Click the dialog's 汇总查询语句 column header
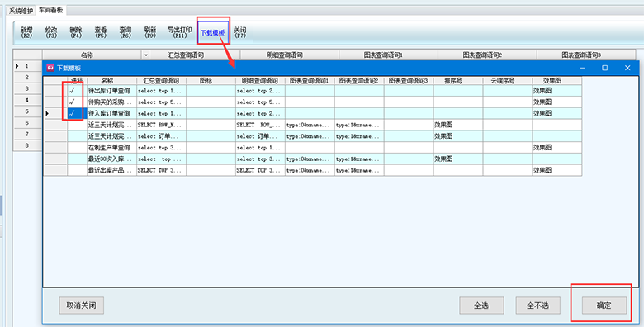644x327 pixels. pyautogui.click(x=161, y=81)
